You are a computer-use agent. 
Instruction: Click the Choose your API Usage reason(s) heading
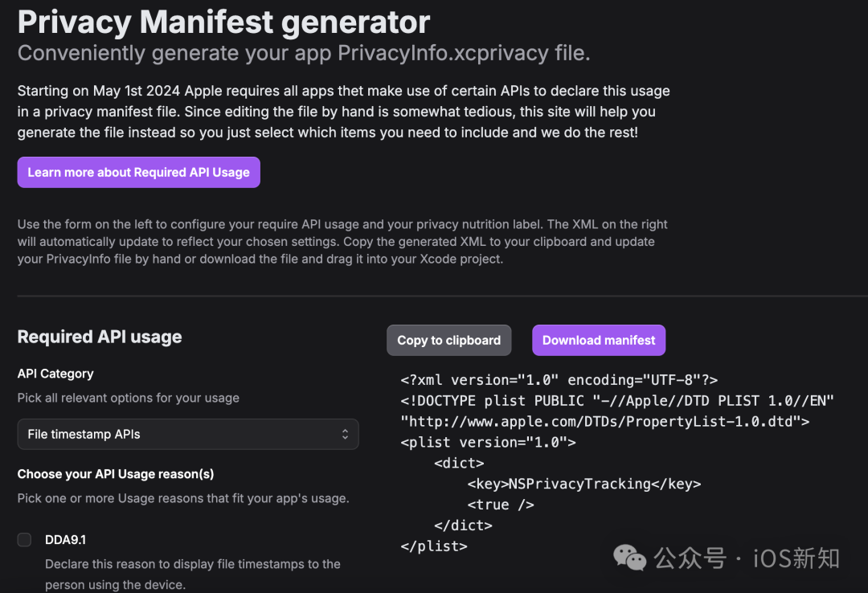pyautogui.click(x=116, y=474)
